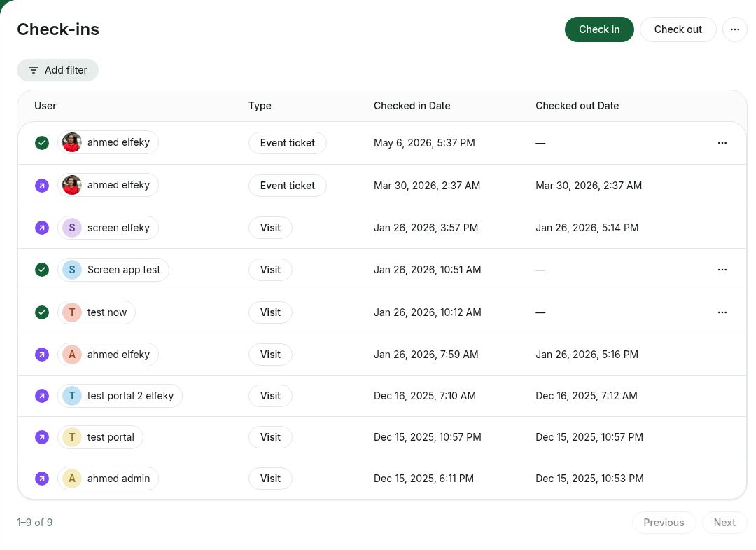This screenshot has height=550, width=756.
Task: Open user chip ahmed elfeky in May 6 row
Action: pos(108,142)
